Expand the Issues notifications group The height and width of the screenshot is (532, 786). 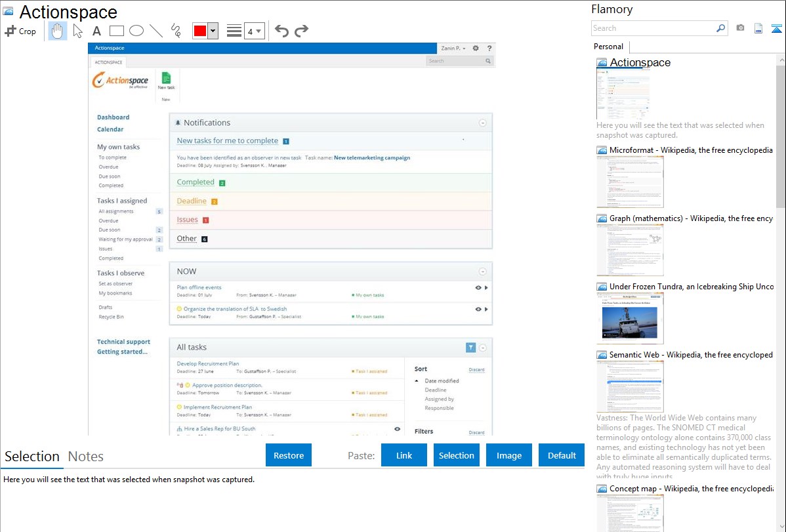188,220
